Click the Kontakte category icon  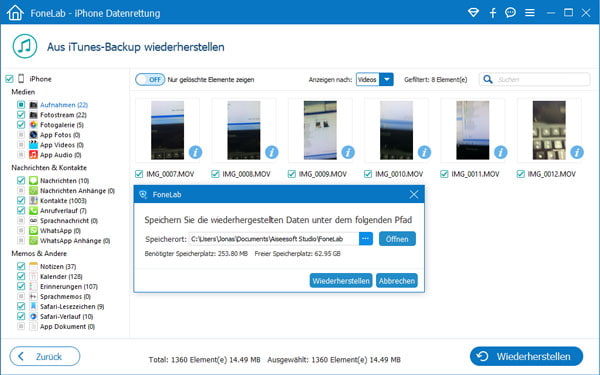point(34,201)
